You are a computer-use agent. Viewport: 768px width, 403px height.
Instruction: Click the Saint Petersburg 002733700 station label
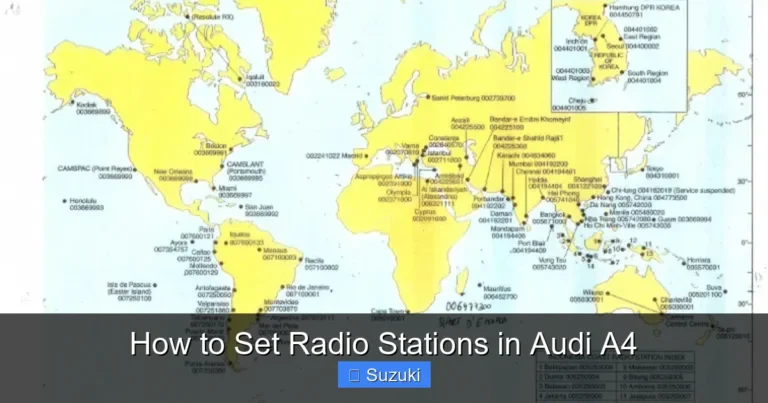pos(473,98)
